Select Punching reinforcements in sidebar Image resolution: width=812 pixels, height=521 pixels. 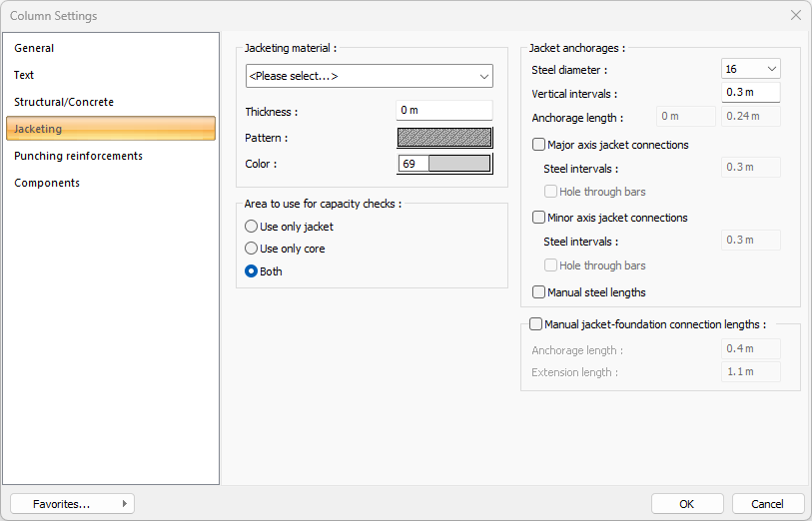(78, 156)
